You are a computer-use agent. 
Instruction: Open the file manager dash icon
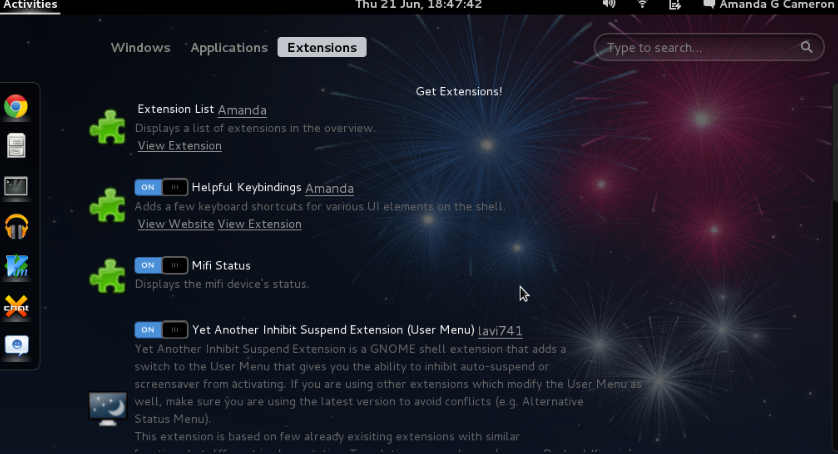[x=16, y=146]
